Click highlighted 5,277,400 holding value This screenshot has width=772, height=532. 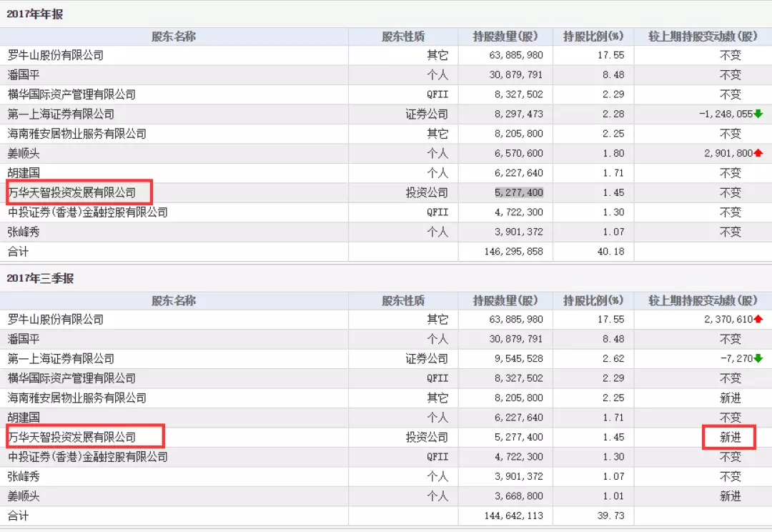(x=519, y=193)
